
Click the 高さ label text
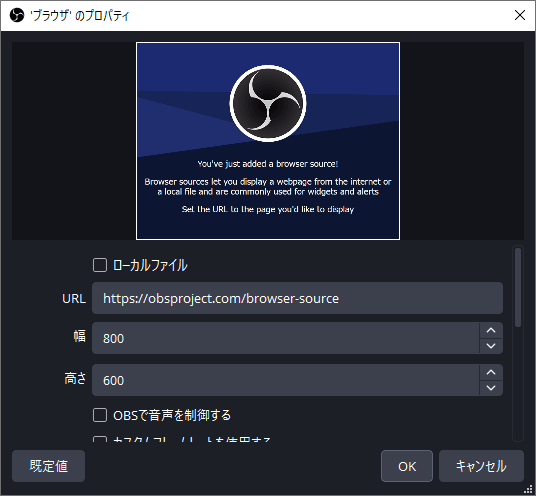tap(75, 378)
